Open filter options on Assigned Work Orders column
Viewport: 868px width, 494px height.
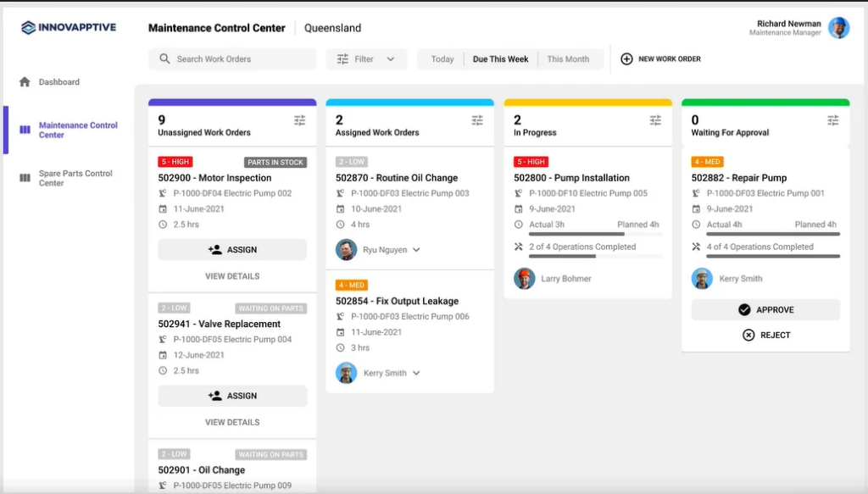point(477,119)
